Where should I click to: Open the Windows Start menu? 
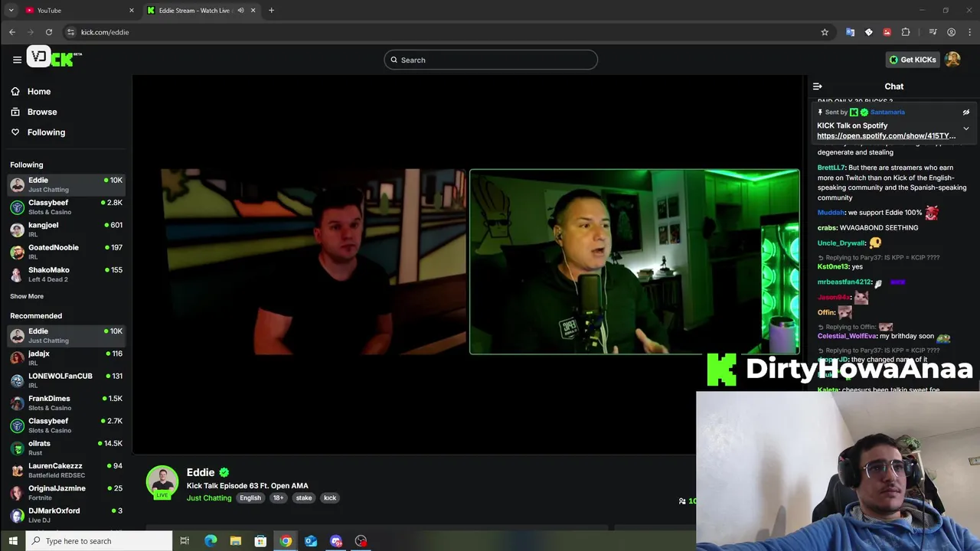click(x=13, y=541)
